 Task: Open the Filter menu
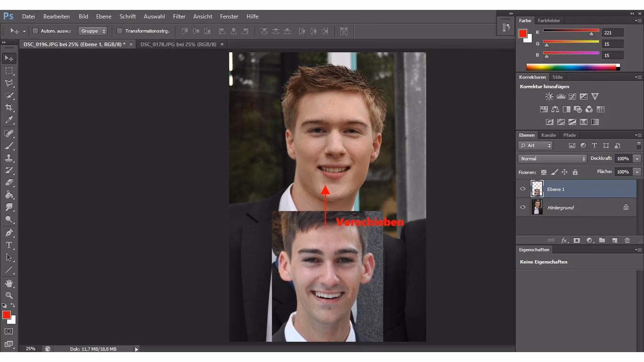point(179,16)
